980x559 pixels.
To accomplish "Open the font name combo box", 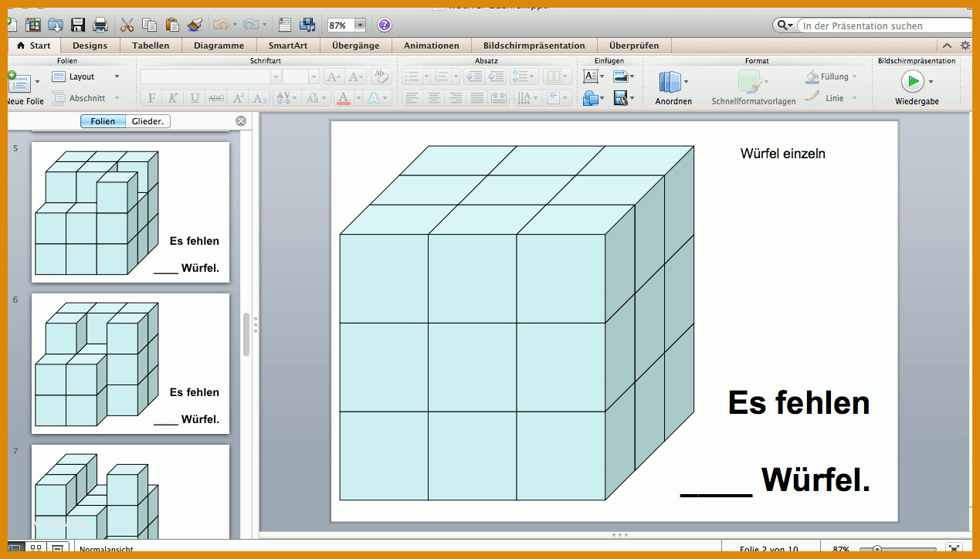I will (211, 76).
